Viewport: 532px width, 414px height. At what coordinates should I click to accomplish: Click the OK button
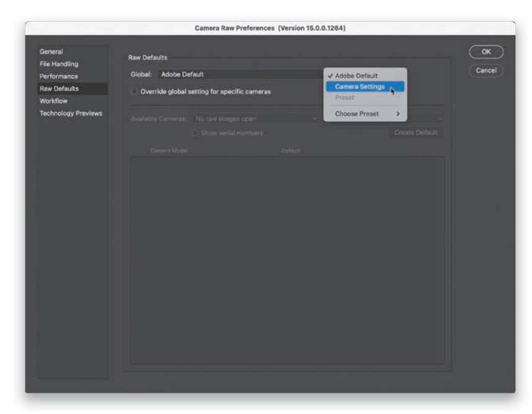point(486,53)
